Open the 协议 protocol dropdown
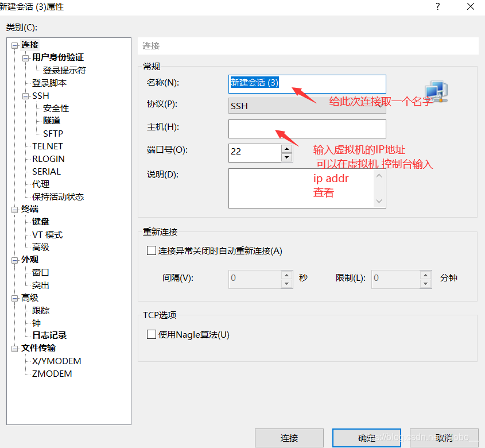485x448 pixels. pyautogui.click(x=307, y=106)
